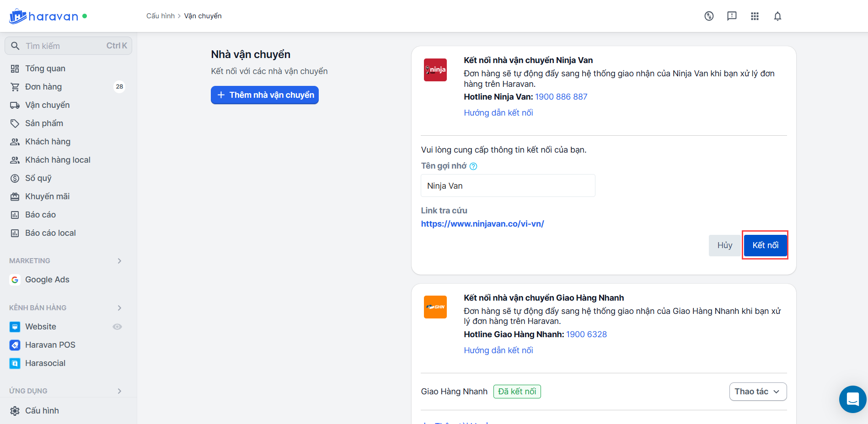Click the Tên gợi nhớ input field

[x=508, y=186]
